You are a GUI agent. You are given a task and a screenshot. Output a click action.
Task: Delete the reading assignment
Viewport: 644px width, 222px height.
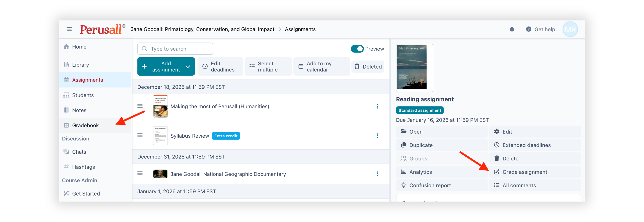(x=535, y=159)
